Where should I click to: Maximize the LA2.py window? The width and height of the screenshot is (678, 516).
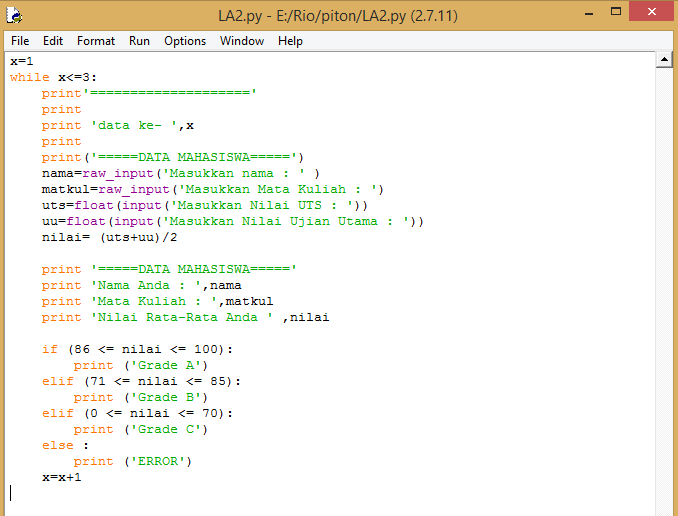coord(616,12)
